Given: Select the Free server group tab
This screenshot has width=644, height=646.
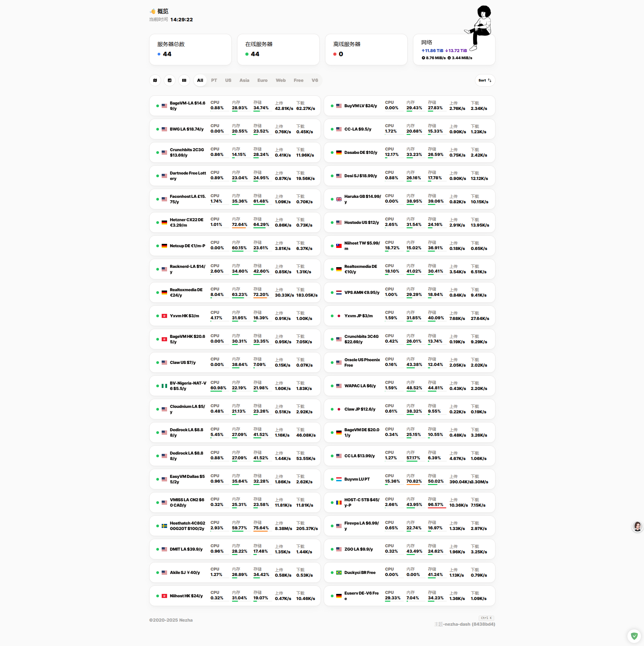Looking at the screenshot, I should (x=299, y=80).
